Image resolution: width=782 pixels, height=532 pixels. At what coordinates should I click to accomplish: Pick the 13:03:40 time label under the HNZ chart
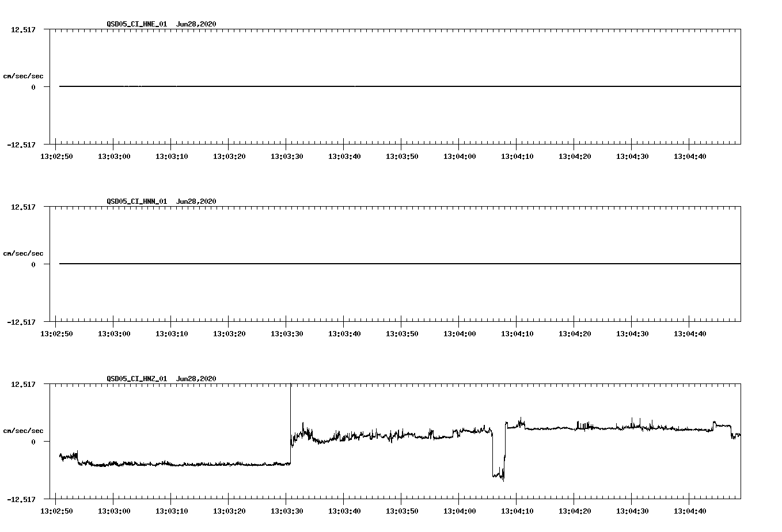click(x=344, y=511)
